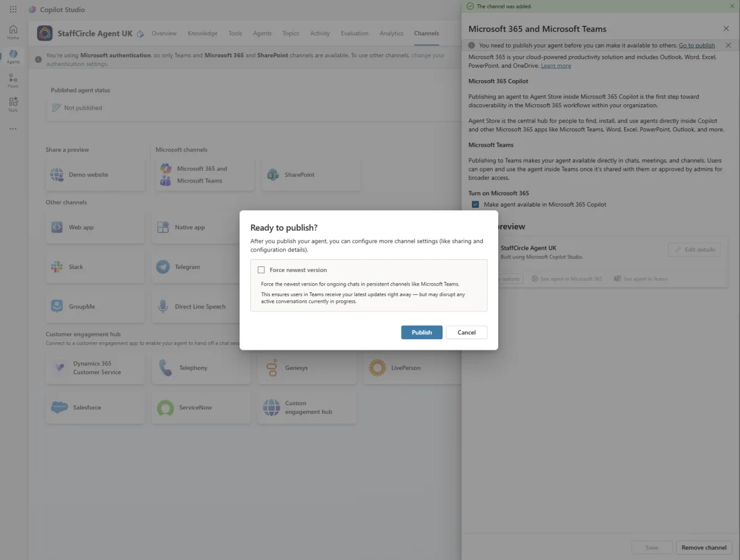This screenshot has width=740, height=560.
Task: Open the SharePoint channel tile
Action: 311,175
